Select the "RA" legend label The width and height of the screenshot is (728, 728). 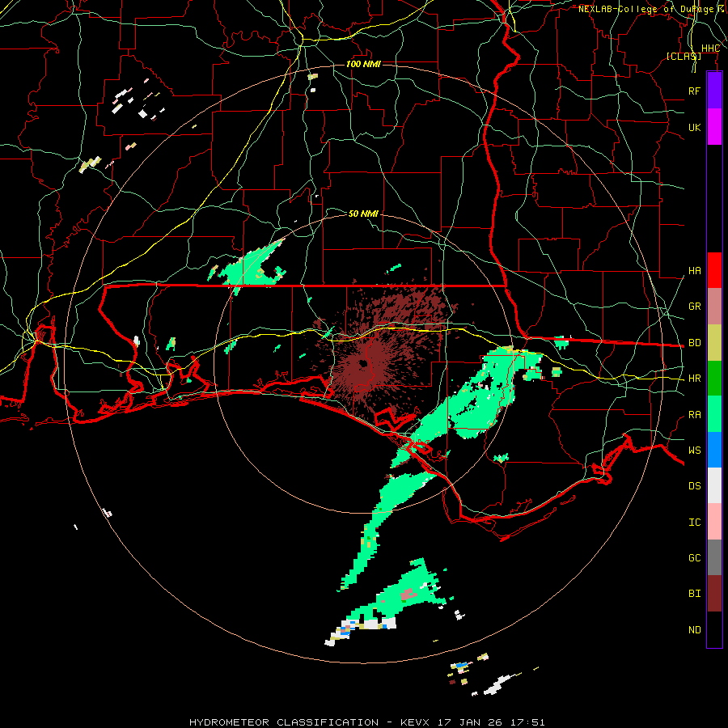pos(694,415)
